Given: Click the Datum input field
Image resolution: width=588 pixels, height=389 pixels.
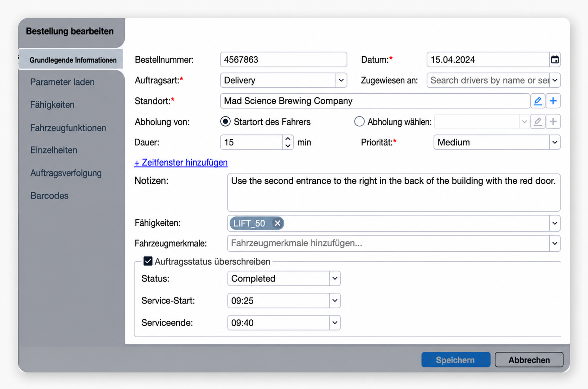Looking at the screenshot, I should pos(488,59).
